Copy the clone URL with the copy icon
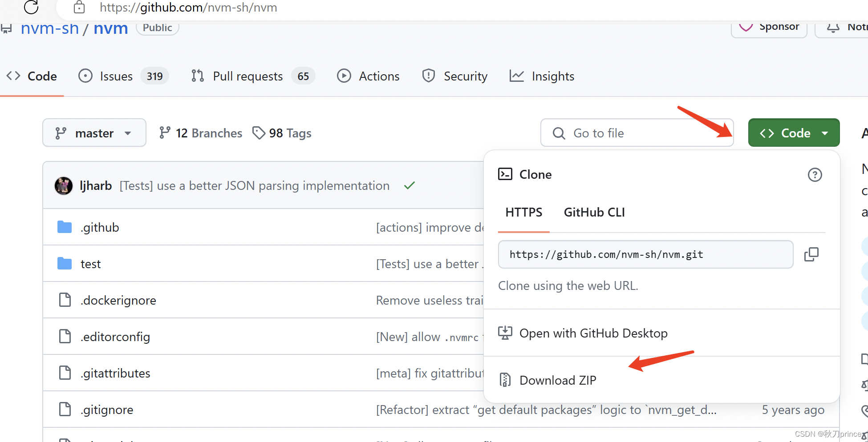This screenshot has width=868, height=442. pyautogui.click(x=811, y=254)
